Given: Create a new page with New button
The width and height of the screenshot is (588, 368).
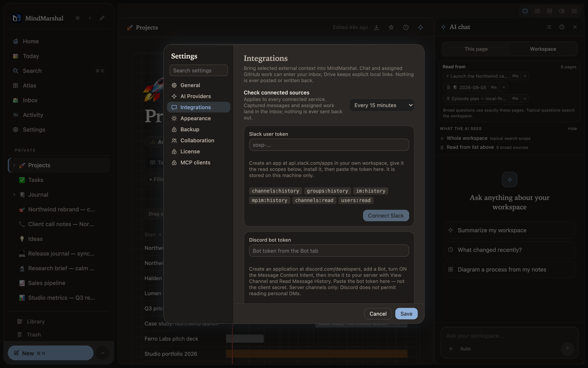Looking at the screenshot, I should pos(51,353).
